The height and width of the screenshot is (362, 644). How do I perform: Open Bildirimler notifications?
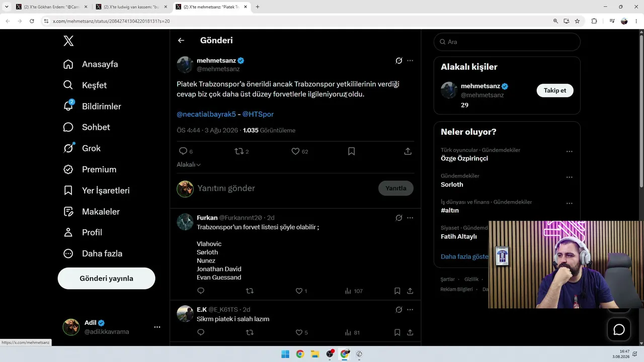(x=93, y=107)
